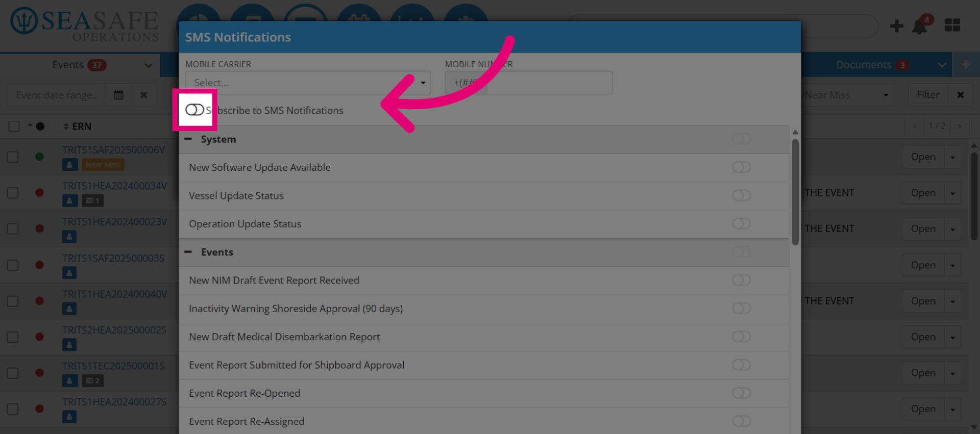Click user icon under TRITS1HEA202400040V
The height and width of the screenshot is (434, 980).
pyautogui.click(x=69, y=309)
